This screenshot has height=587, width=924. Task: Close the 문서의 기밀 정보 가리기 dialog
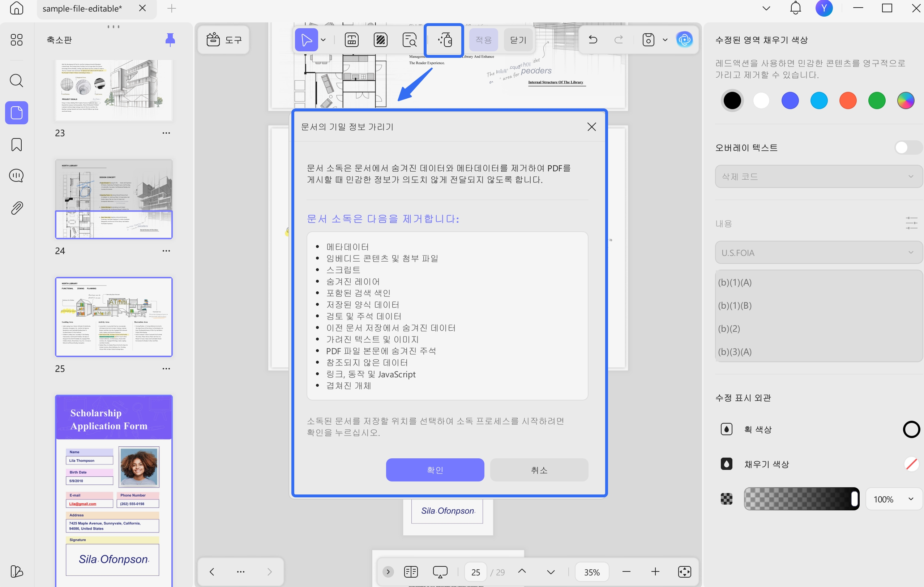591,127
